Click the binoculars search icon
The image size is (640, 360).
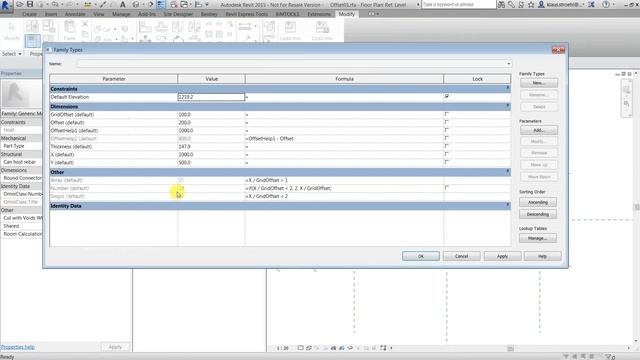point(502,4)
